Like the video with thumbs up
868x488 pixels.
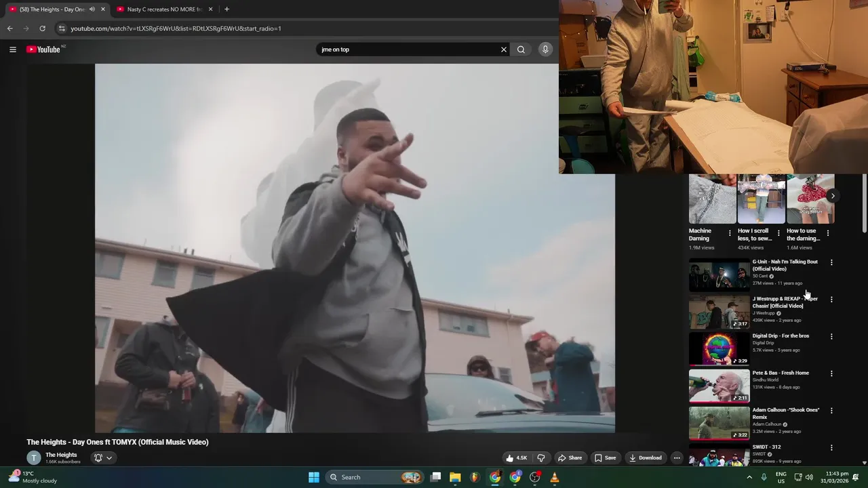pyautogui.click(x=516, y=457)
